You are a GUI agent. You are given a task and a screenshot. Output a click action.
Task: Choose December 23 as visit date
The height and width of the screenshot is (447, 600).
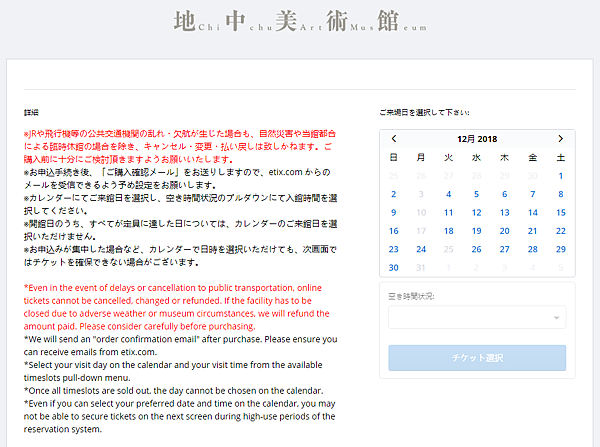pyautogui.click(x=393, y=250)
